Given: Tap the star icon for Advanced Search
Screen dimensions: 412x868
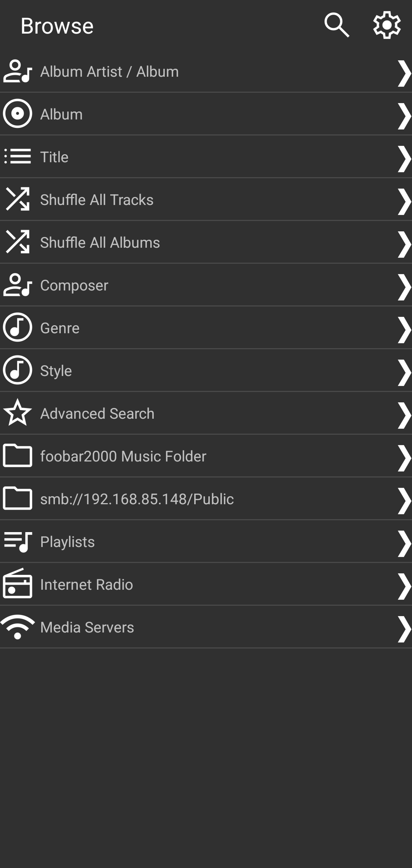Looking at the screenshot, I should 18,413.
